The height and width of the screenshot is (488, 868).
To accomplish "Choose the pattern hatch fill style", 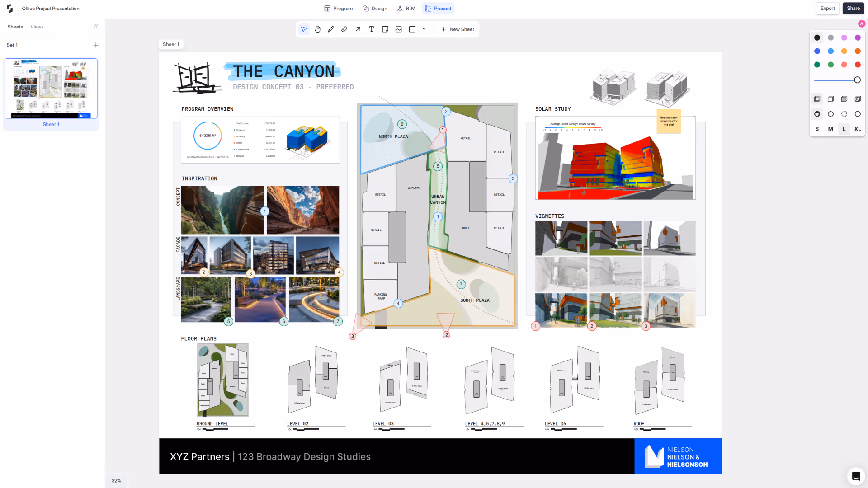I will pyautogui.click(x=858, y=99).
